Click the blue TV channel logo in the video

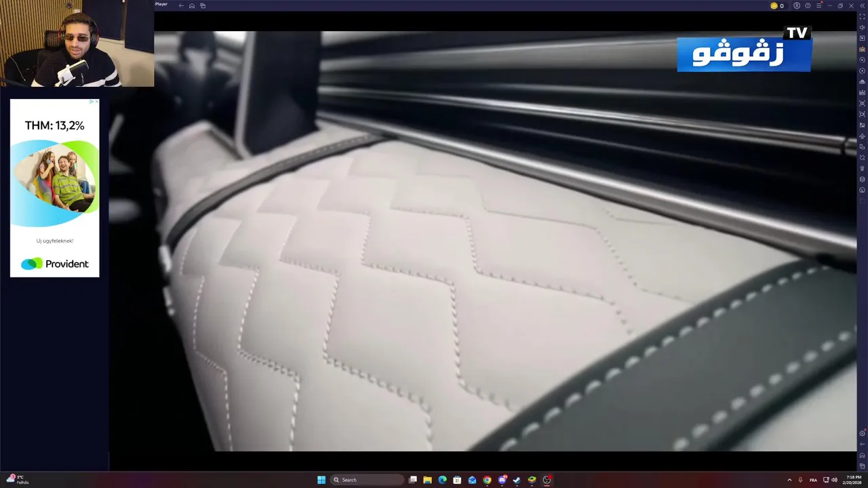[x=744, y=50]
